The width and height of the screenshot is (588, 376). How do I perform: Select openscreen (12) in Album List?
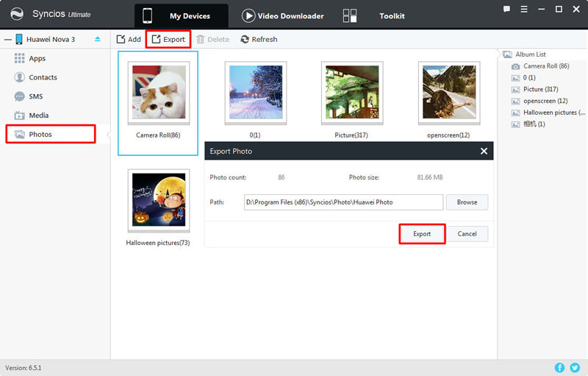[539, 101]
